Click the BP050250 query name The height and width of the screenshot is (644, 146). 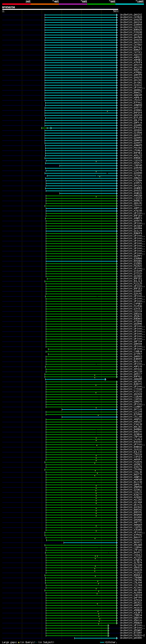pos(8,8)
